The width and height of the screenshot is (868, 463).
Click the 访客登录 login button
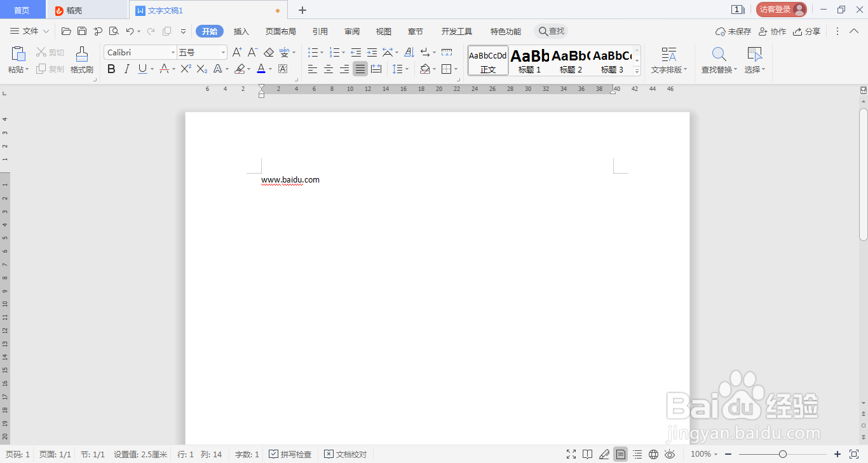pyautogui.click(x=782, y=10)
